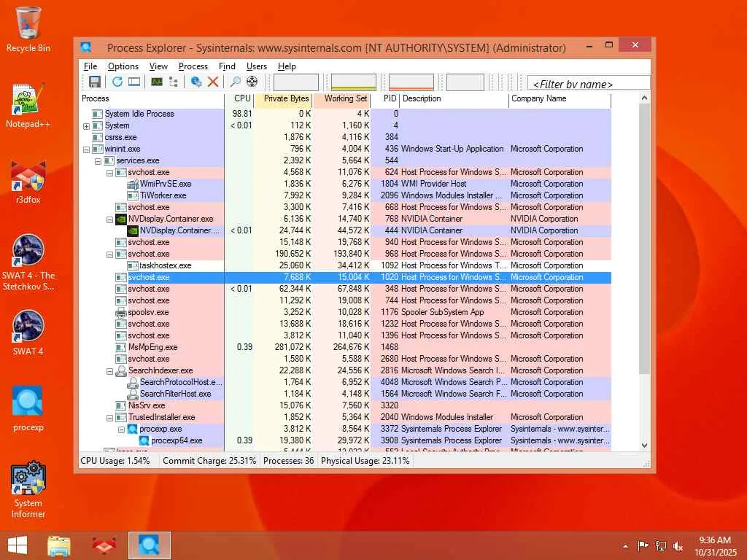Expand the System process node
This screenshot has height=560, width=747.
tap(86, 126)
